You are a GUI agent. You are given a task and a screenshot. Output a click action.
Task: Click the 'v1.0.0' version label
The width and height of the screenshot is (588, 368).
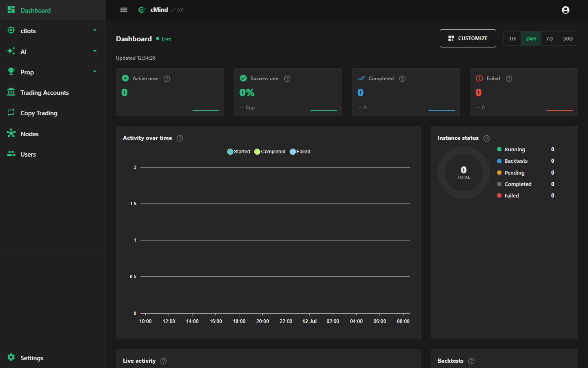(x=177, y=10)
